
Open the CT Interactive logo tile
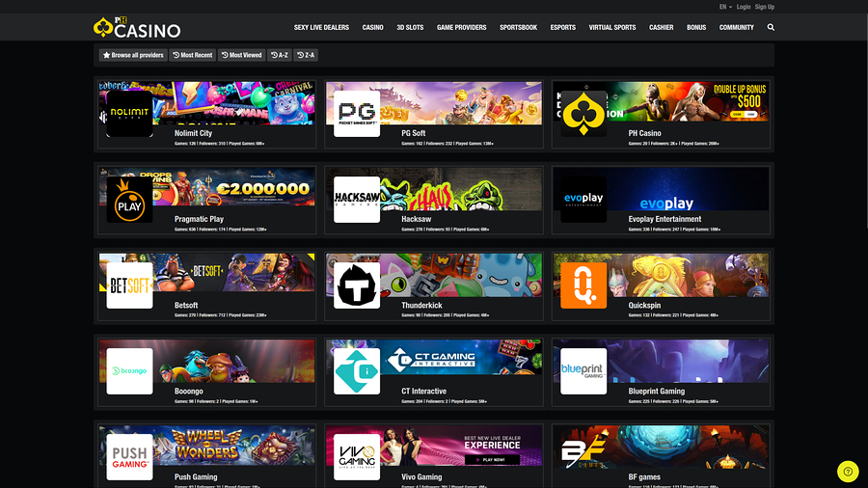pos(357,370)
